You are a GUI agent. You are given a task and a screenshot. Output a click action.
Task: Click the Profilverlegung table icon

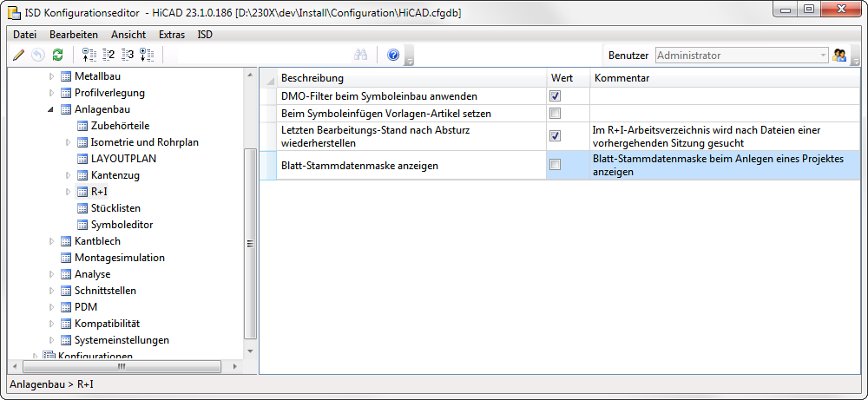tap(66, 93)
